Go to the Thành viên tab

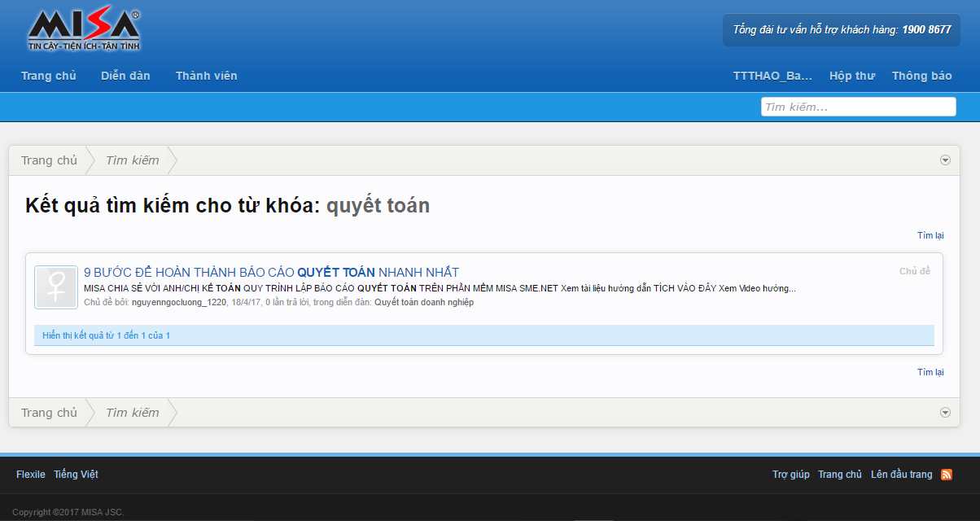tap(206, 76)
